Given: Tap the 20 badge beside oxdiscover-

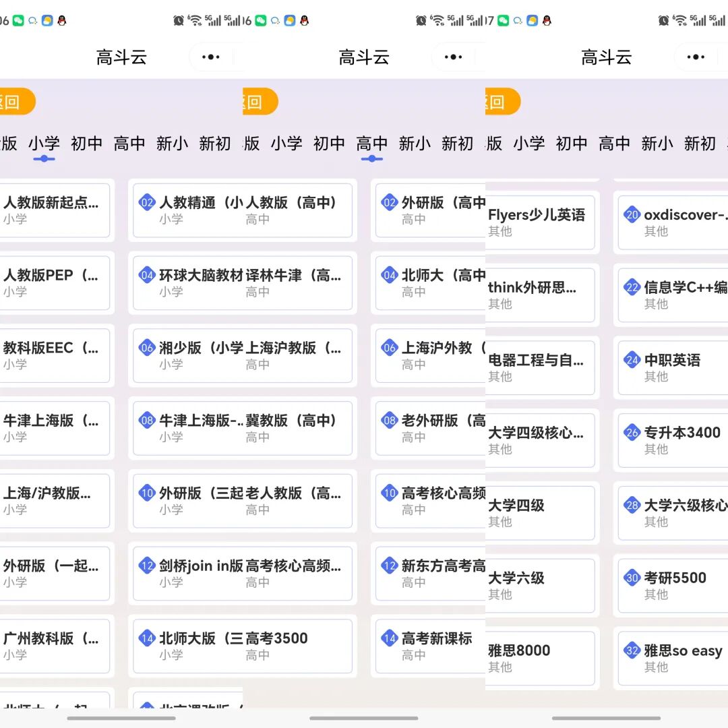Looking at the screenshot, I should pyautogui.click(x=632, y=214).
